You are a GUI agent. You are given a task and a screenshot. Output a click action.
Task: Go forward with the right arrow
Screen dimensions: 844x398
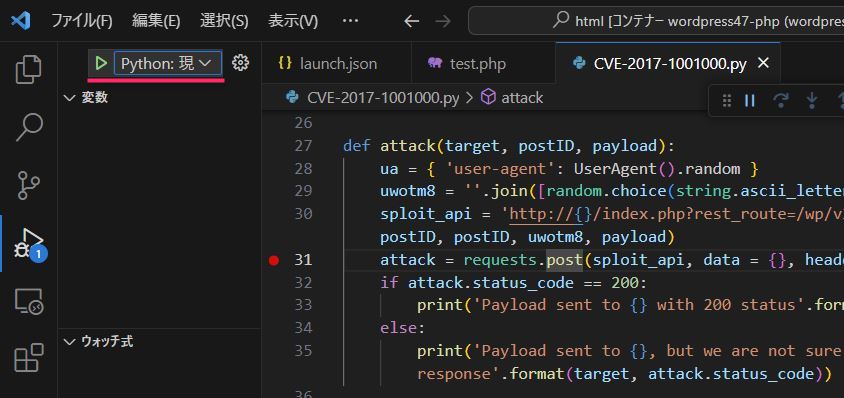[443, 21]
